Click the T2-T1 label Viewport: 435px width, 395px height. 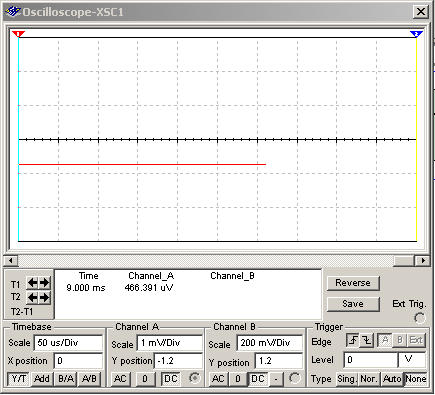point(22,312)
